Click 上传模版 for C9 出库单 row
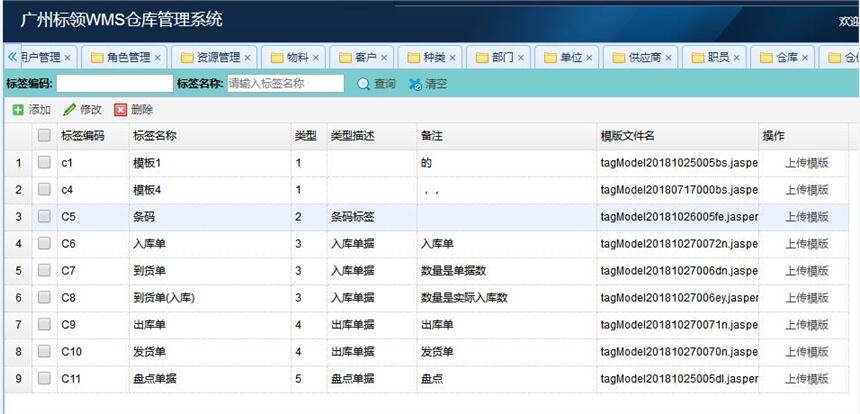Image resolution: width=860 pixels, height=414 pixels. coord(806,325)
